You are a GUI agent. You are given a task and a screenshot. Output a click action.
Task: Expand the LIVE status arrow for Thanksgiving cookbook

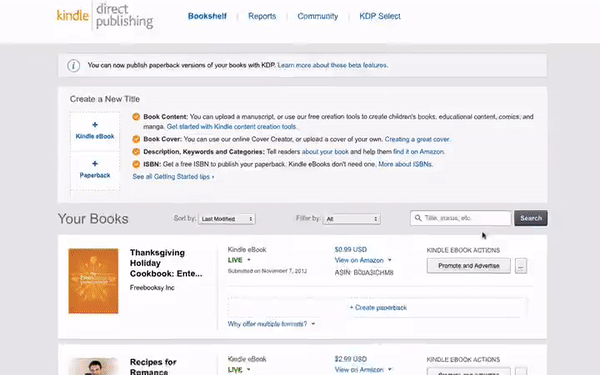pos(249,260)
